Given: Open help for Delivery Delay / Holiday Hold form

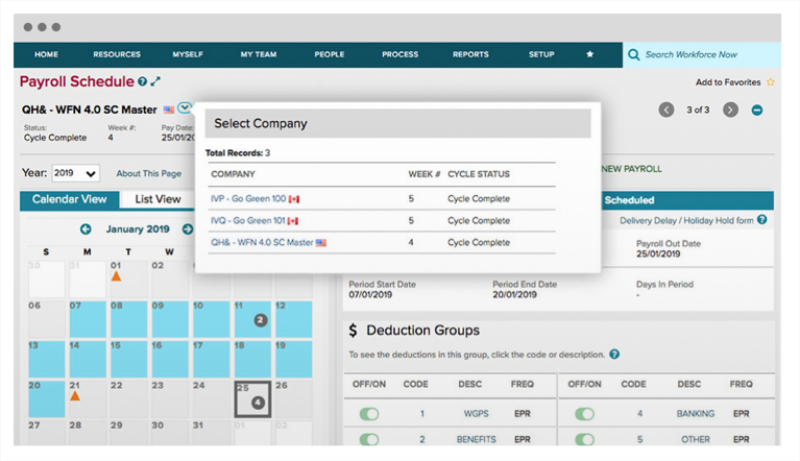Looking at the screenshot, I should (x=762, y=220).
